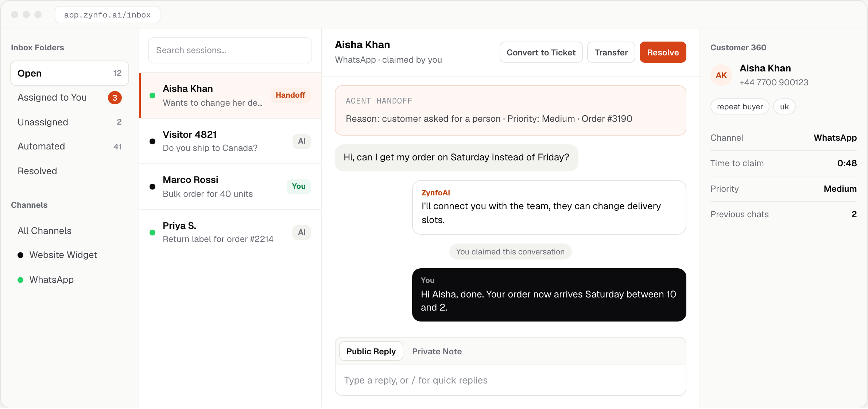Switch to the Public Reply tab
868x409 pixels.
(x=371, y=351)
